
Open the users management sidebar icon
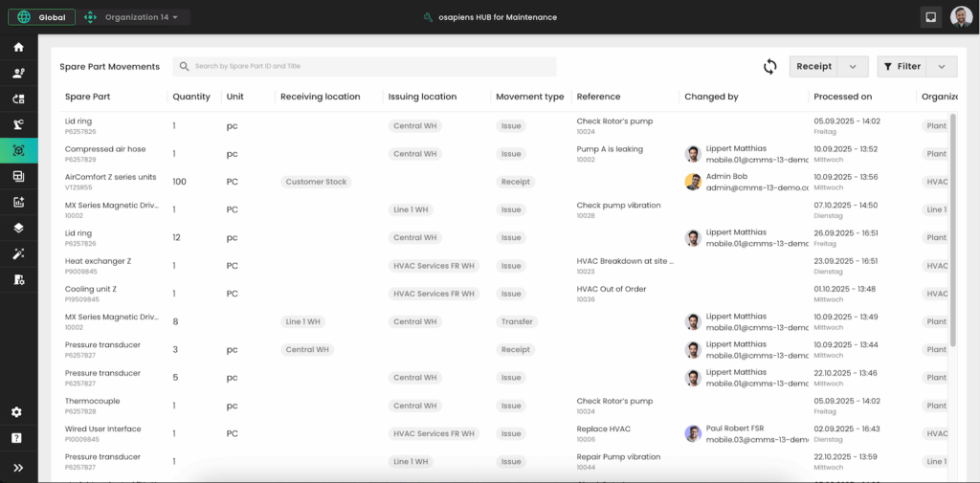(x=19, y=73)
